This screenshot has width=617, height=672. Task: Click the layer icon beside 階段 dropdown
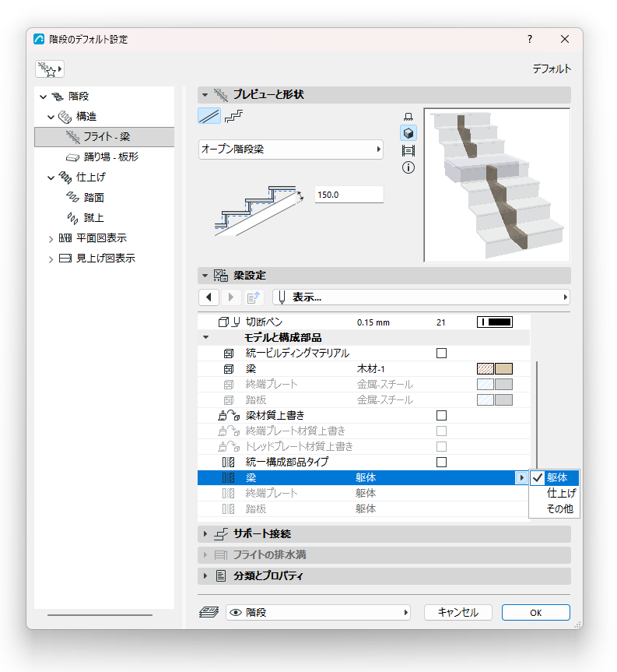pos(209,612)
